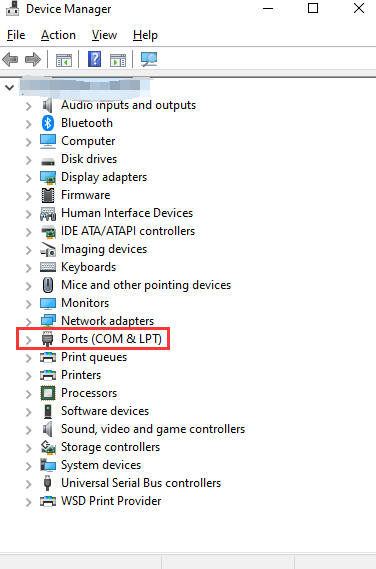Expand the Display adapters category
The width and height of the screenshot is (376, 569).
click(28, 178)
